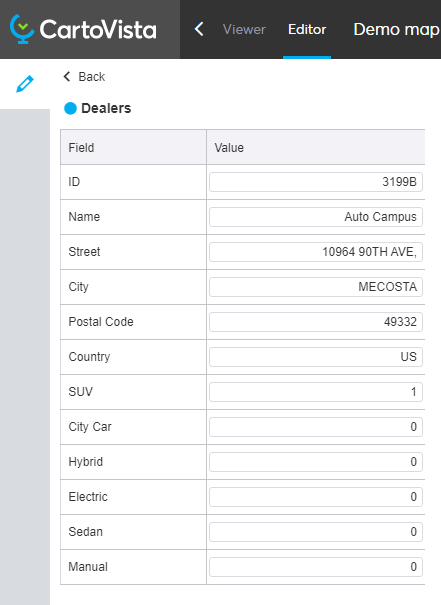Switch to the Editor tab
Image resolution: width=441 pixels, height=605 pixels.
click(x=307, y=29)
